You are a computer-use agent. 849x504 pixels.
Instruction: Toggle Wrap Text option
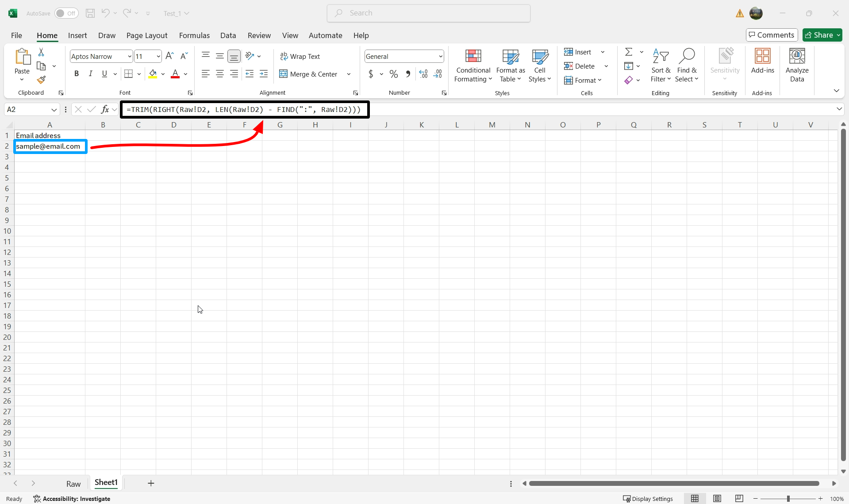tap(300, 56)
